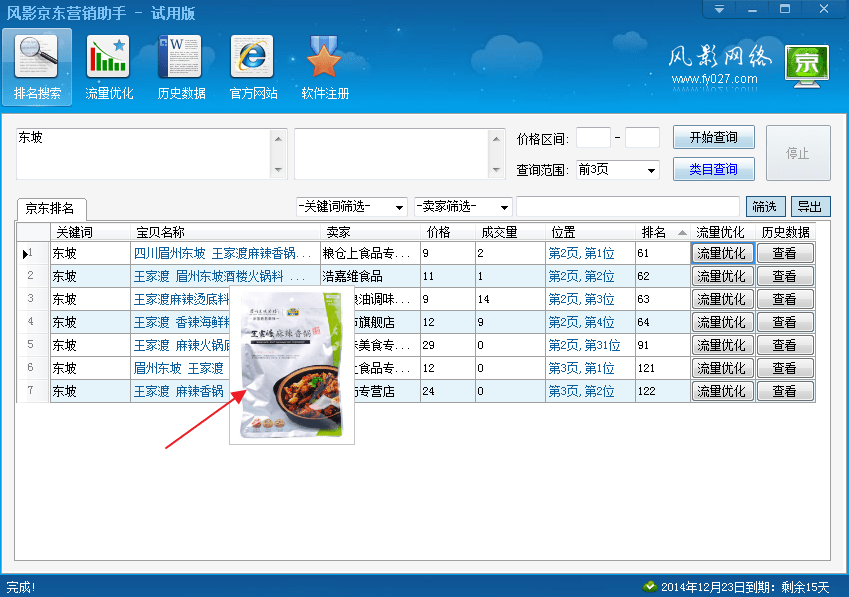The height and width of the screenshot is (597, 849).
Task: Click second text box scroll down arrow
Action: (x=497, y=169)
